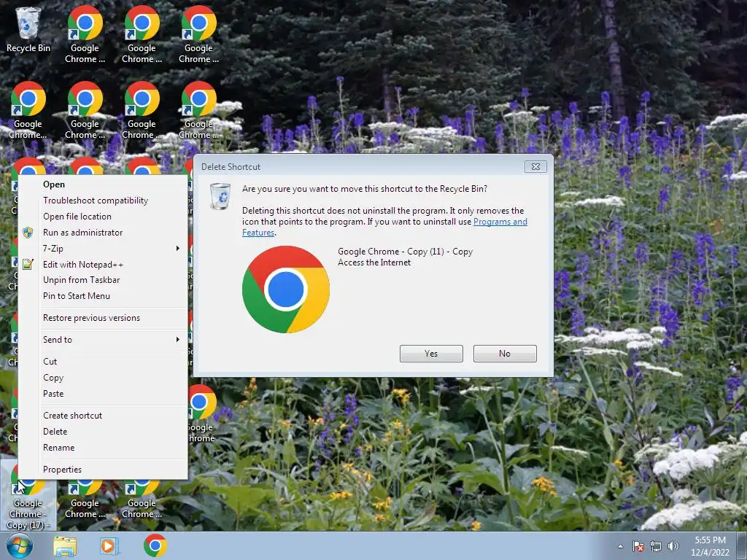Viewport: 747px width, 560px height.
Task: Click the shield icon beside Run as administrator
Action: pos(28,233)
